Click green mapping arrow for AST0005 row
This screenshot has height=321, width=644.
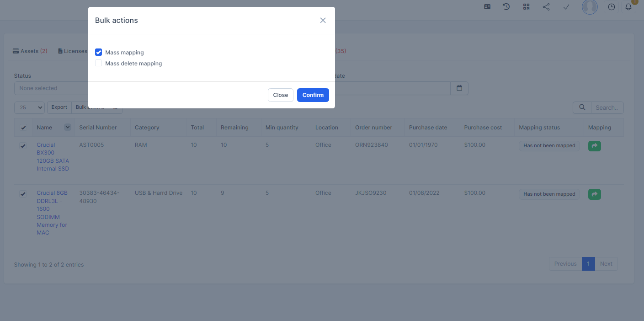tap(594, 146)
